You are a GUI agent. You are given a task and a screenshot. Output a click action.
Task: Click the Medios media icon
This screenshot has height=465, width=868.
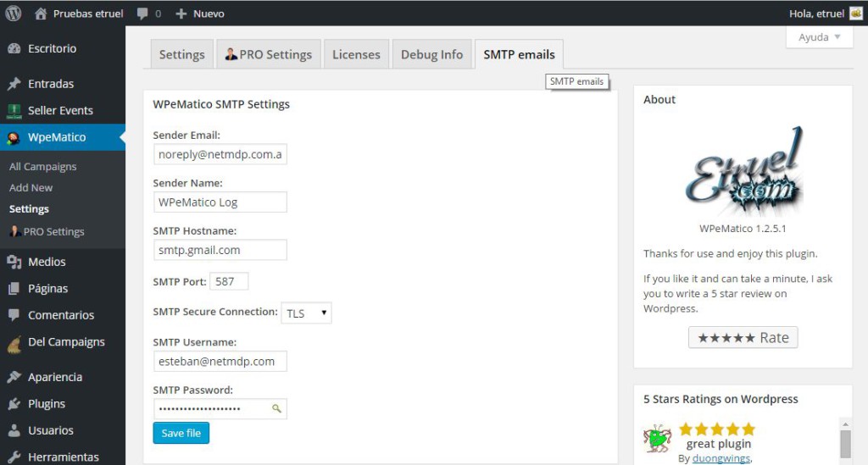[14, 262]
